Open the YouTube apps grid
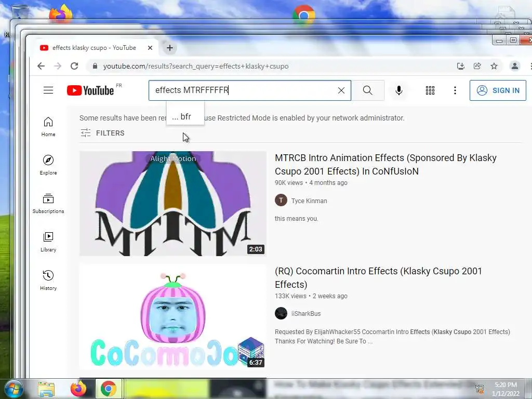The height and width of the screenshot is (399, 532). [x=430, y=90]
